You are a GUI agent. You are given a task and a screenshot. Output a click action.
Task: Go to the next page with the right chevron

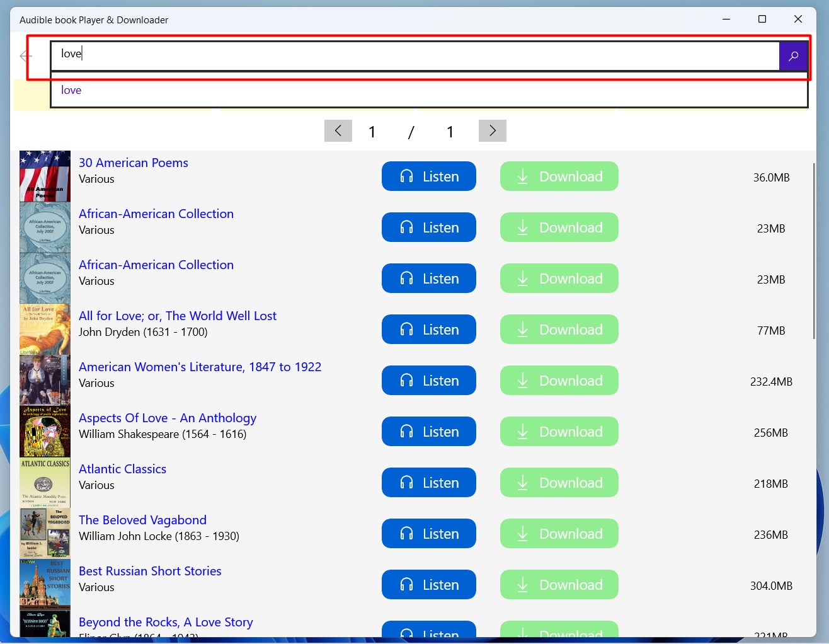[492, 130]
